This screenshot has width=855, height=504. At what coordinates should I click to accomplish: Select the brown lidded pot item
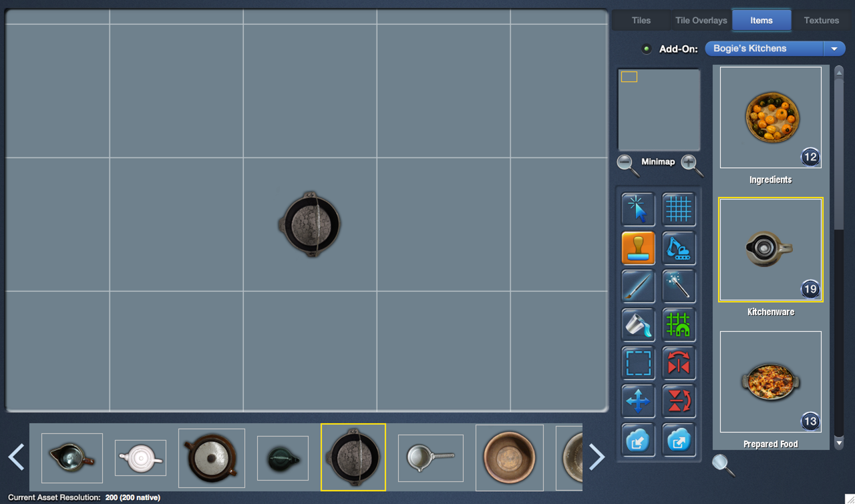pos(212,458)
